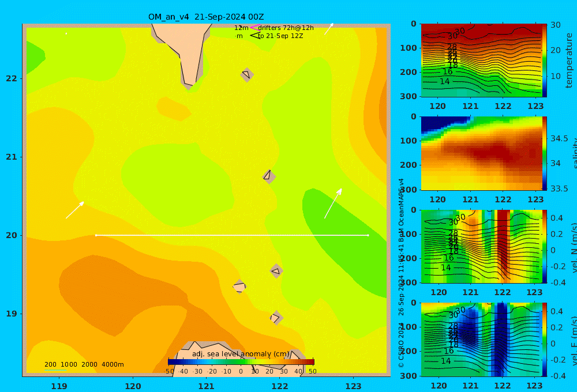Click '-50' tick on sea level color bar
Screen dimensions: 577x392
click(x=169, y=371)
